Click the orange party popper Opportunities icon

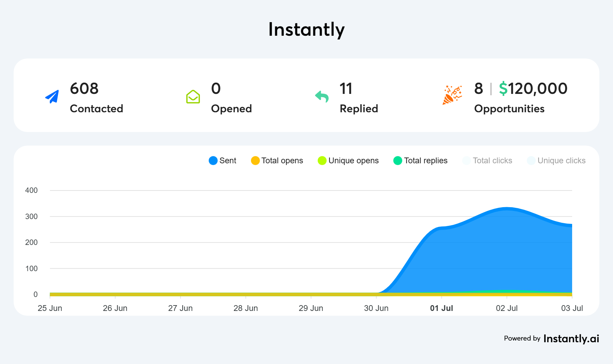[x=452, y=95]
